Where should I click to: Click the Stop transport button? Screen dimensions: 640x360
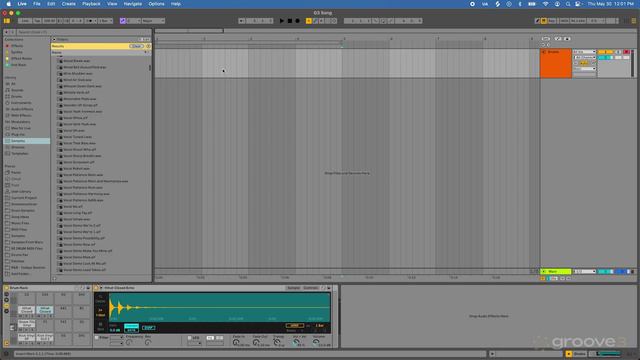click(x=289, y=21)
